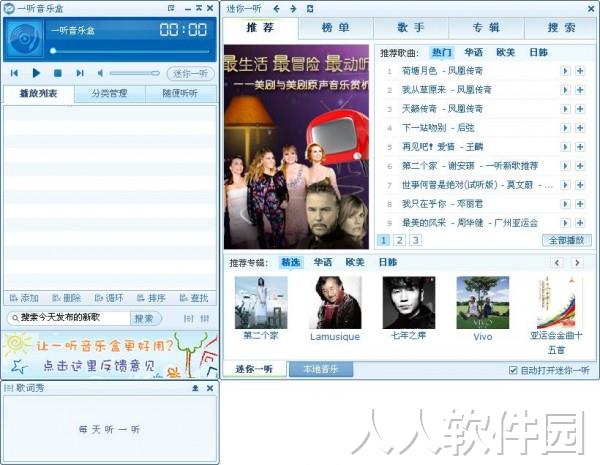The width and height of the screenshot is (600, 465).
Task: Open the 榜单 main tab
Action: click(335, 28)
